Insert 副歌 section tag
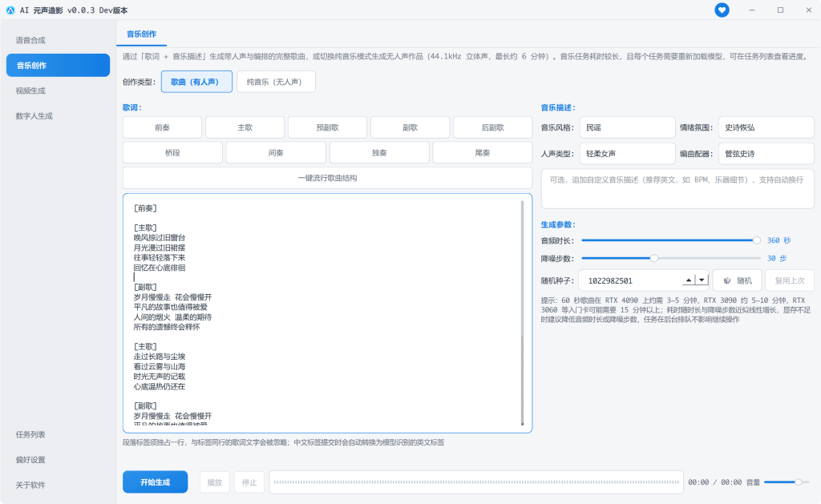Viewport: 821px width, 504px height. (410, 127)
